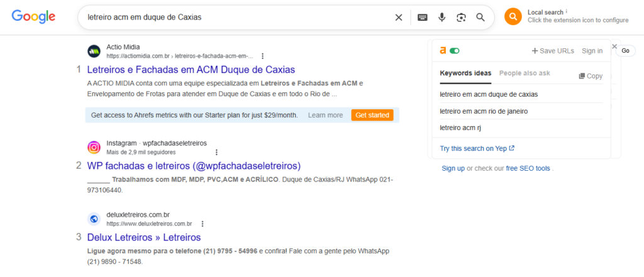Open Try this search on Yep link
This screenshot has width=644, height=277.
tap(477, 149)
